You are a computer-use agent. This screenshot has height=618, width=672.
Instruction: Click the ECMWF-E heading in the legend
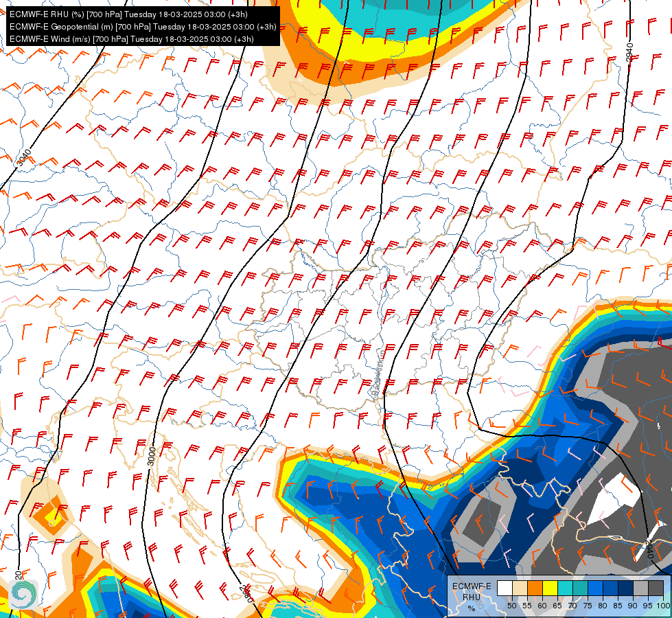(x=472, y=586)
